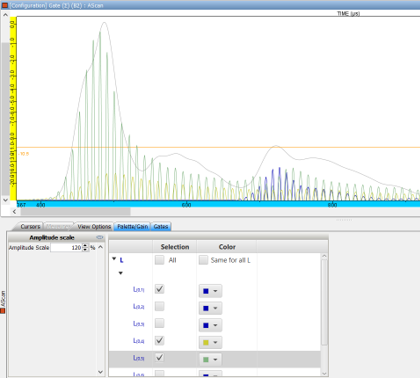The width and height of the screenshot is (420, 378).
Task: Collapse the L tree node
Action: point(114,259)
